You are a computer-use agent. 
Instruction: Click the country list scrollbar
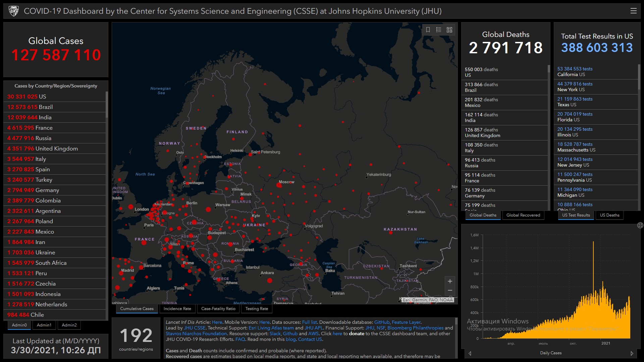click(107, 105)
